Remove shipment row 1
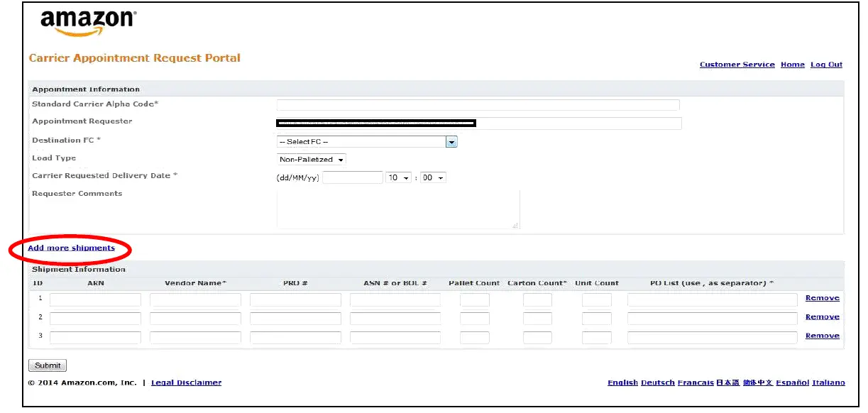Viewport: 868px width, 413px height. point(821,298)
